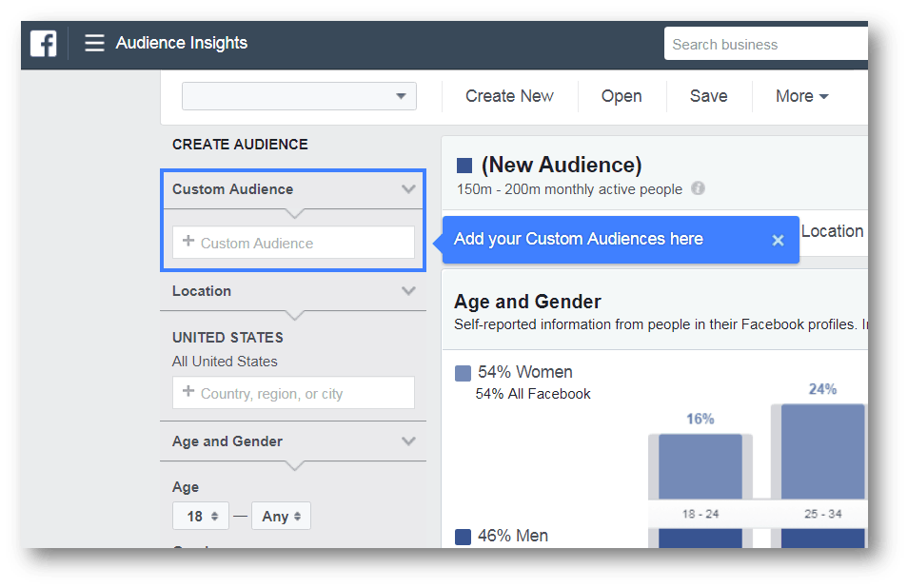The image size is (908, 588).
Task: Collapse the Location section chevron
Action: (x=408, y=291)
